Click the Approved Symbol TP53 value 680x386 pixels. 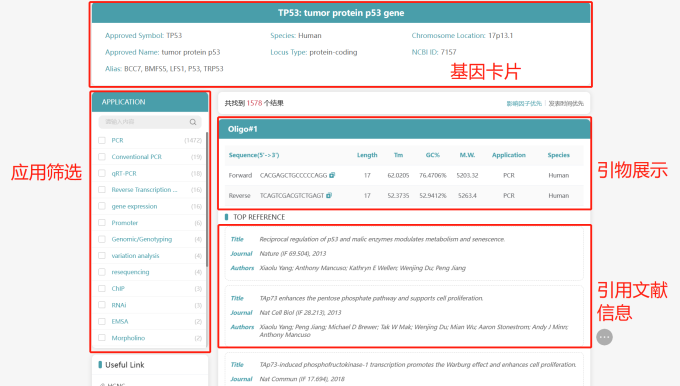click(x=174, y=36)
